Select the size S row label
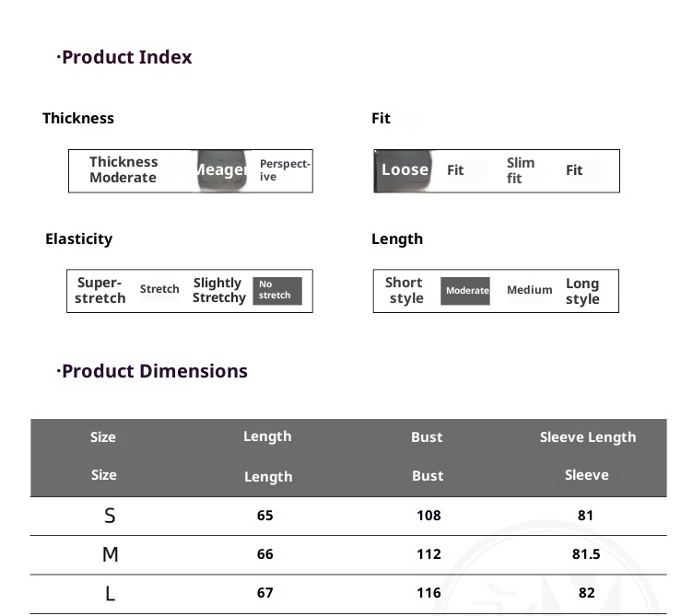 coord(110,517)
